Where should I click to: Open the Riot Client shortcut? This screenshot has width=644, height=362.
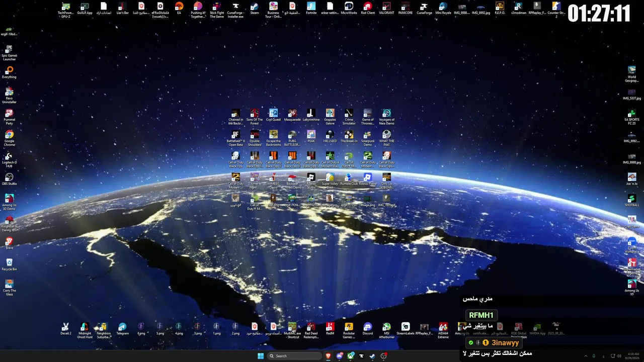pyautogui.click(x=368, y=9)
